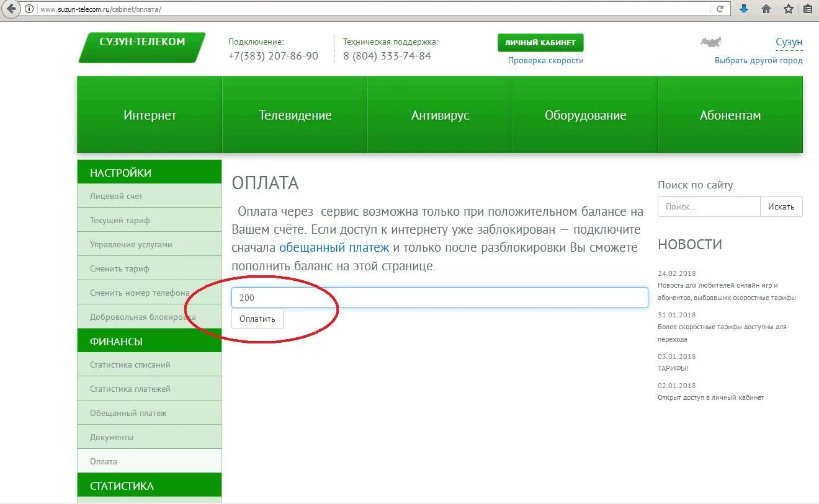This screenshot has height=504, width=819.
Task: Click the Сузун-Телеком logo
Action: pyautogui.click(x=142, y=47)
